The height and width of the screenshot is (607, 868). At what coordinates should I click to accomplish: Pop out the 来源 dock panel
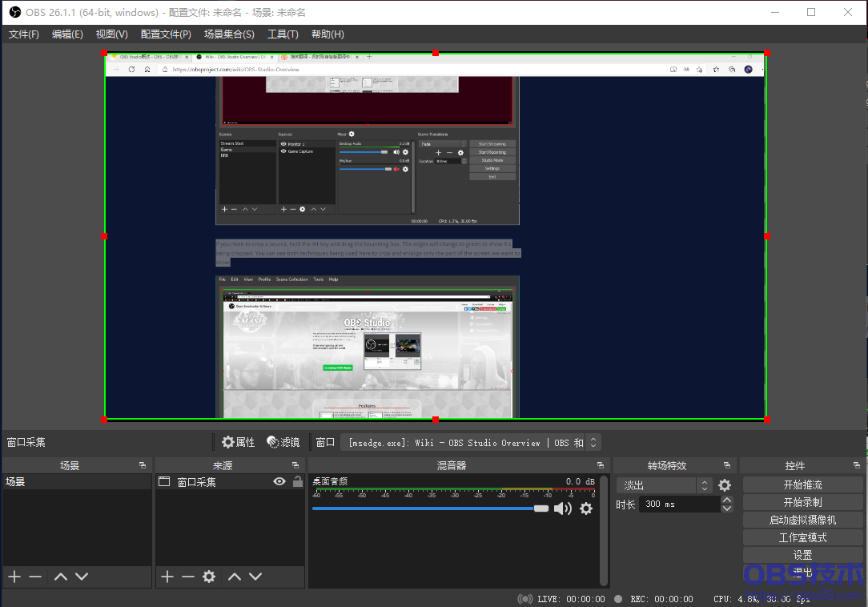295,465
